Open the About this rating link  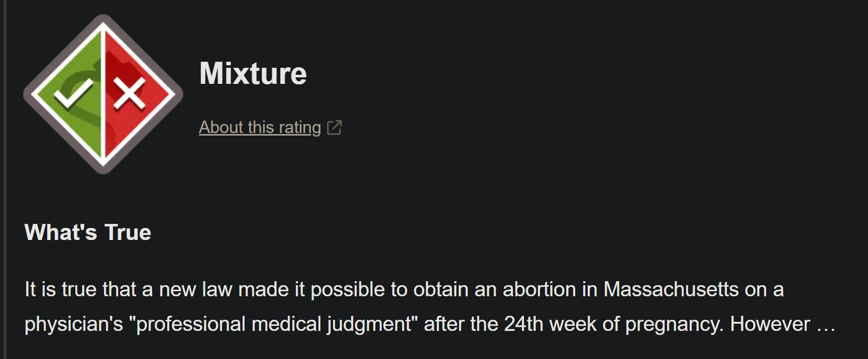[x=260, y=128]
